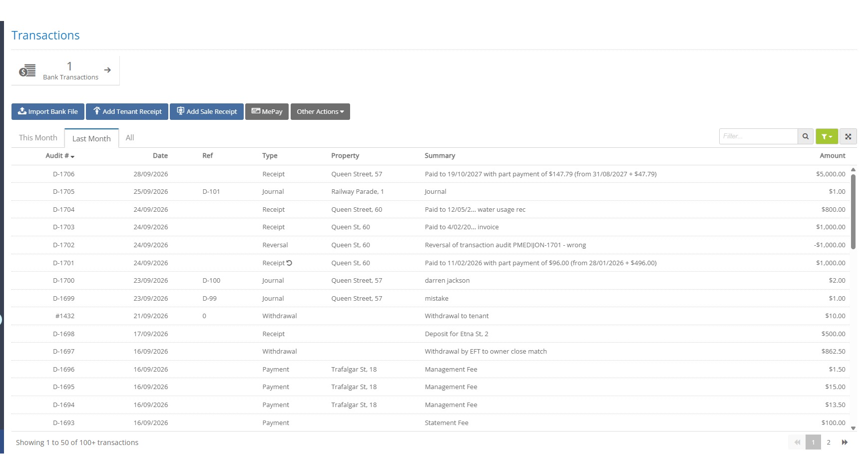Open MePay

(x=267, y=111)
